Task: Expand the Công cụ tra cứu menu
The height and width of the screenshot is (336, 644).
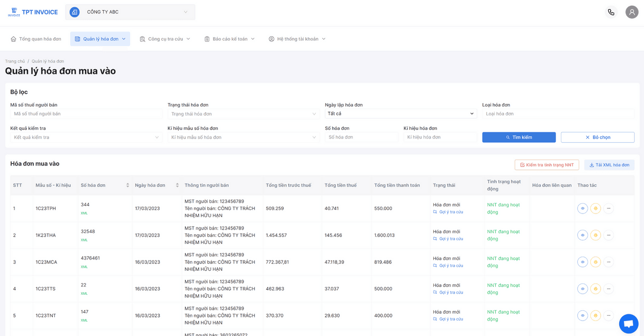Action: pyautogui.click(x=165, y=39)
